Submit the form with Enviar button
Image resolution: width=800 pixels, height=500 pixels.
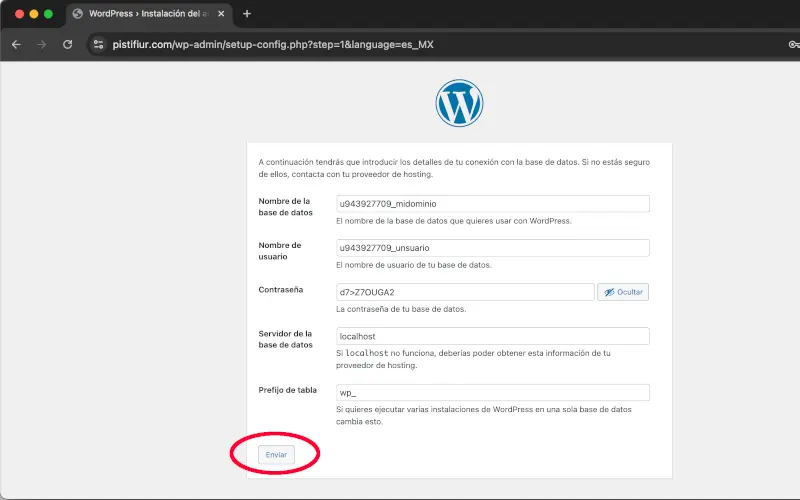coord(276,455)
